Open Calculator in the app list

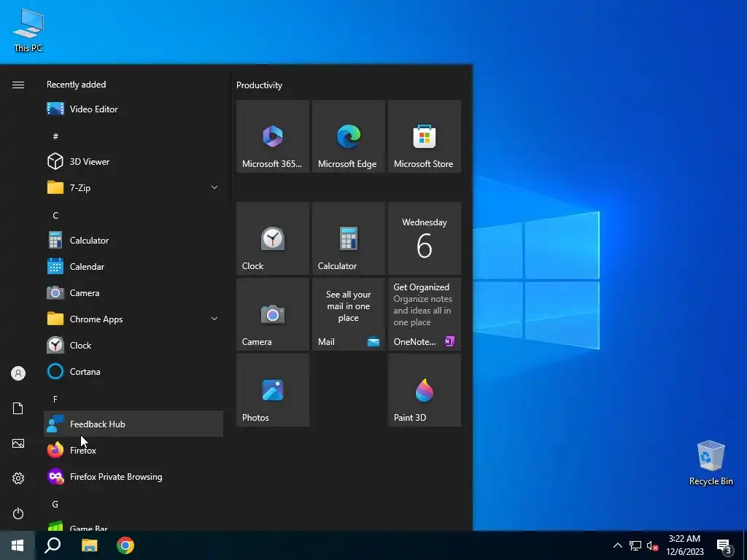[x=133, y=241]
